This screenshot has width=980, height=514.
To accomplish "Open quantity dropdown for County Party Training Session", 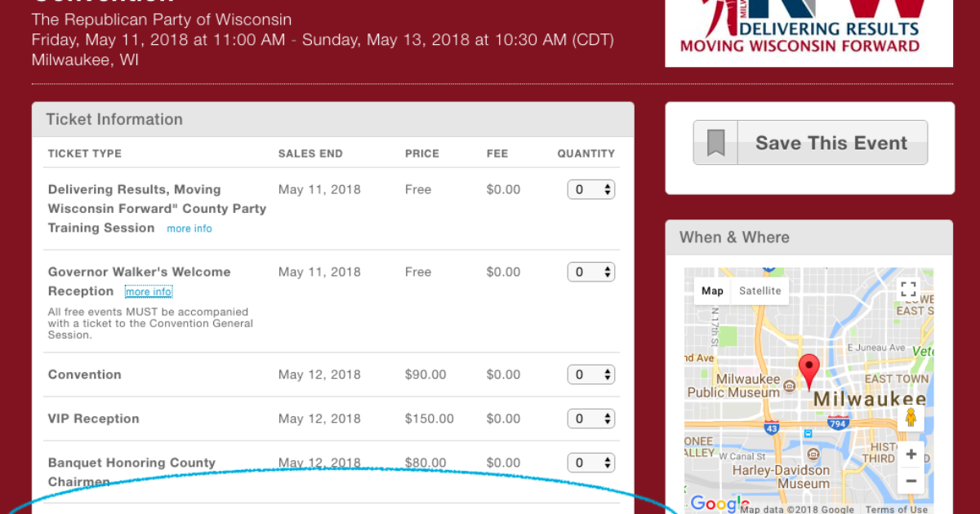I will [591, 189].
